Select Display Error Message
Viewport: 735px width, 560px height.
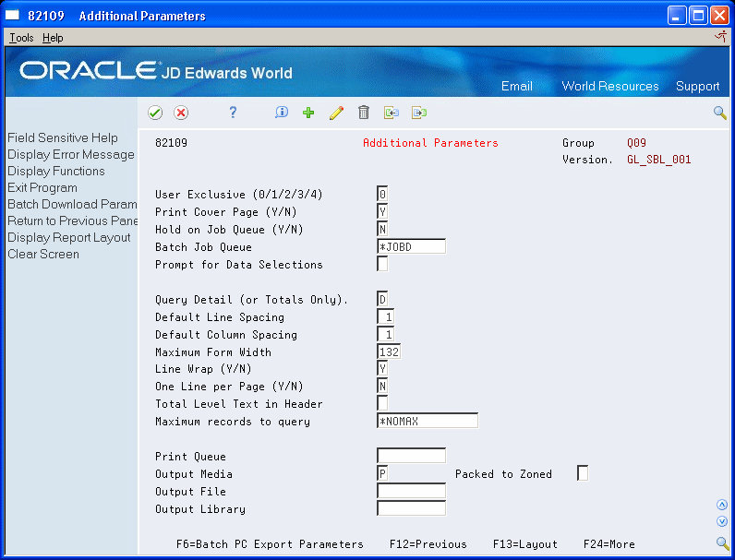click(x=71, y=154)
